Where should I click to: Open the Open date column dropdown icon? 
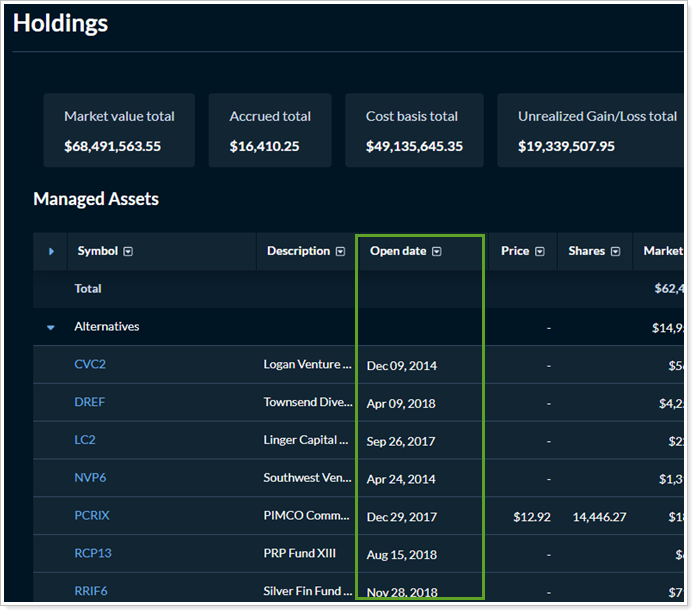[x=437, y=252]
